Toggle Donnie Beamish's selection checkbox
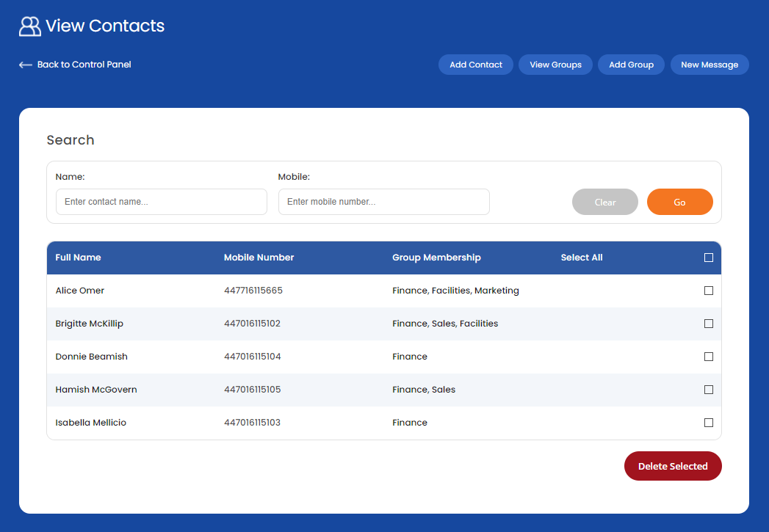Image resolution: width=769 pixels, height=532 pixels. [x=708, y=357]
